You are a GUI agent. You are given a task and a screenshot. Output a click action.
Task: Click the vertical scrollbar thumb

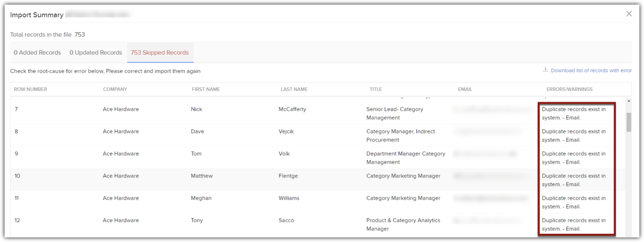[x=629, y=122]
